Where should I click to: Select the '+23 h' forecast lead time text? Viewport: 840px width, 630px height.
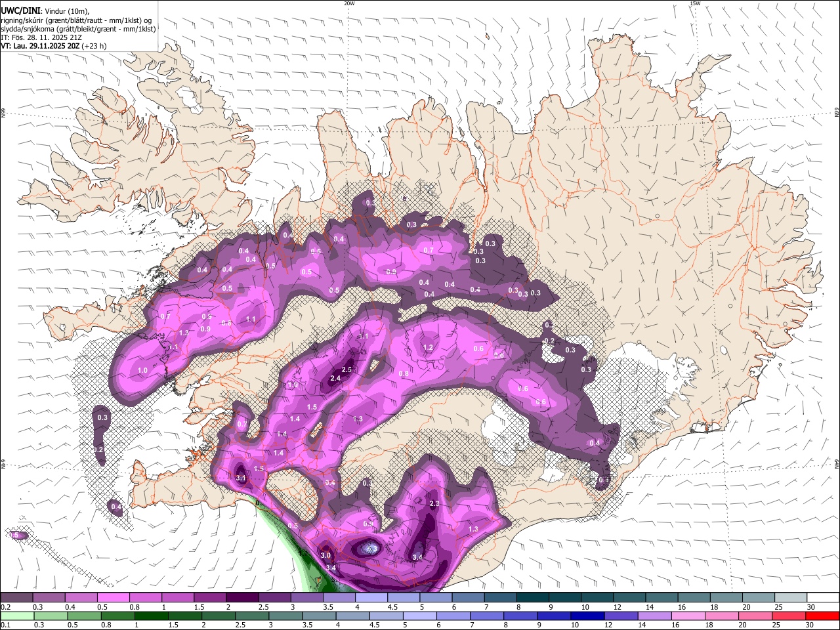point(94,46)
